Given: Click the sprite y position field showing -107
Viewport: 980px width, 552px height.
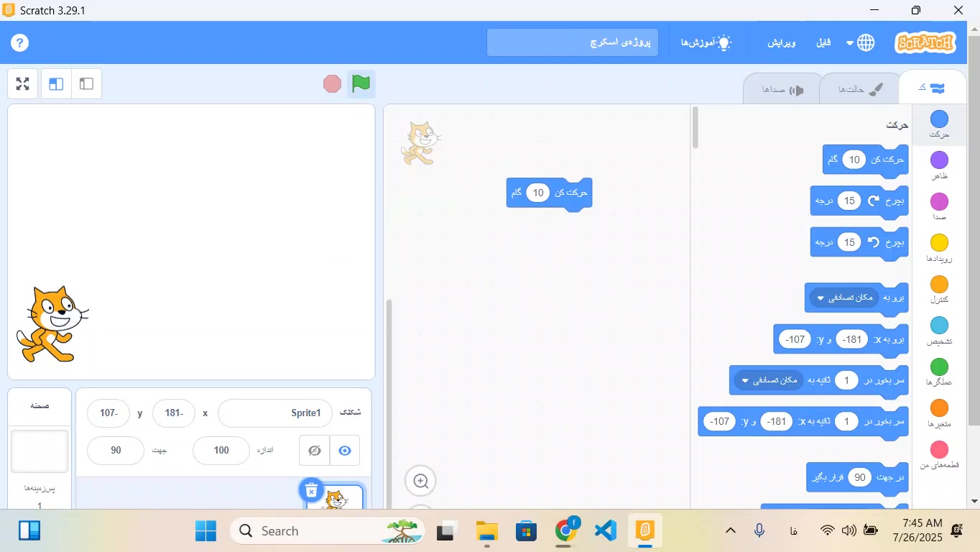Looking at the screenshot, I should 108,413.
